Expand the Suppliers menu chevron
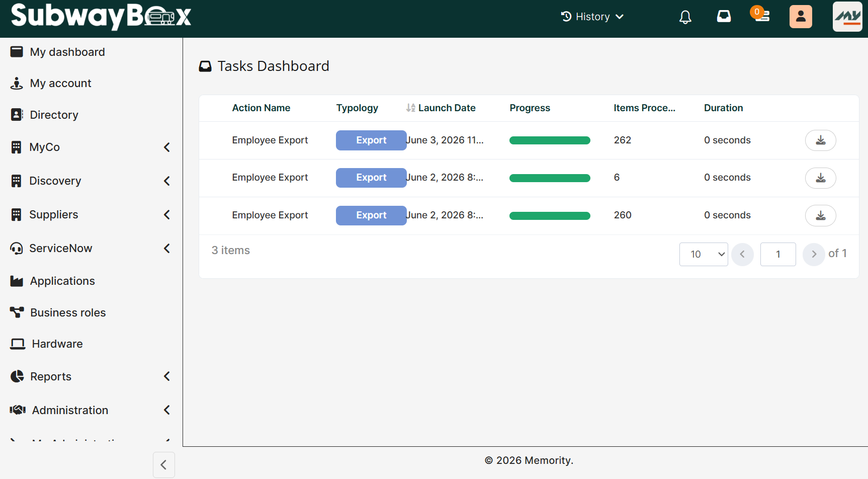The image size is (868, 479). (167, 214)
